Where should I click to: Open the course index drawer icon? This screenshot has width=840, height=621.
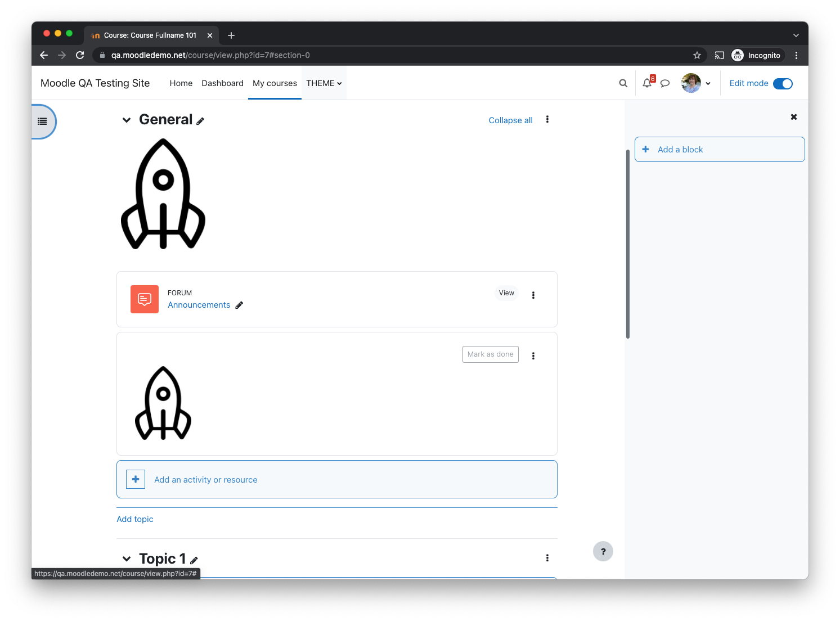pos(42,121)
